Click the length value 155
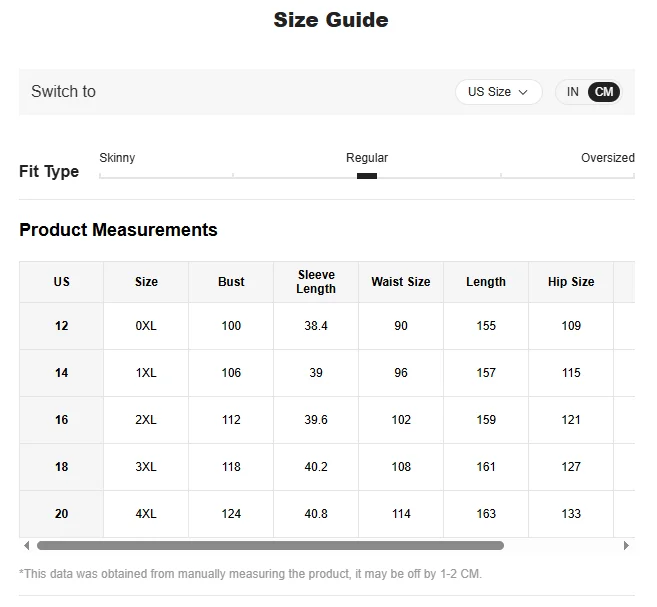This screenshot has height=607, width=657. 486,326
